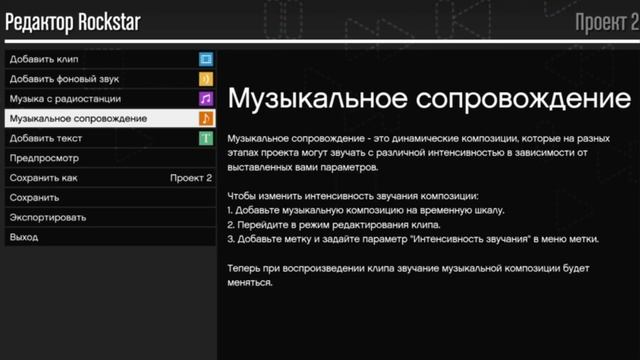The height and width of the screenshot is (360, 640).
Task: Click the large Музыкальное сопровождение heading
Action: pyautogui.click(x=429, y=98)
